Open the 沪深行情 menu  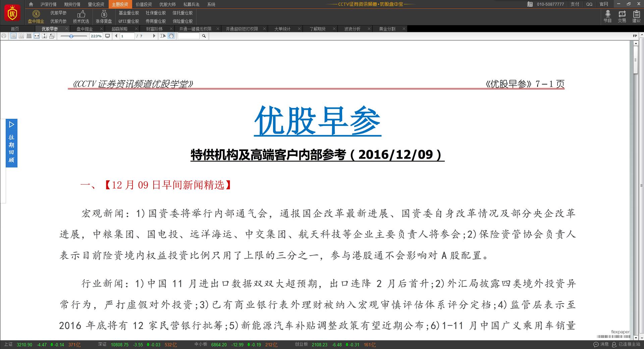point(49,4)
